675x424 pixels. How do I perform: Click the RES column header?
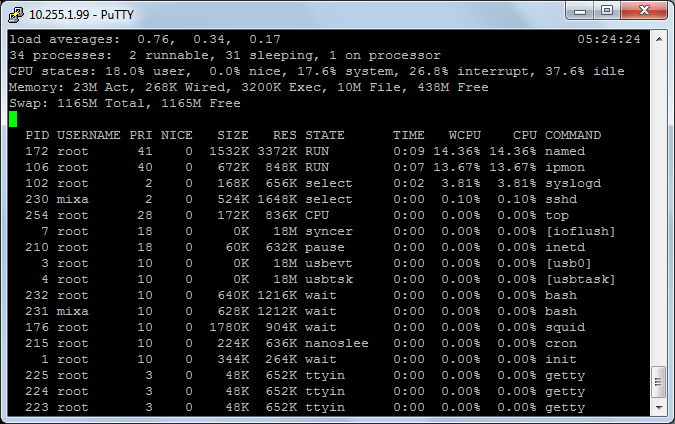[285, 135]
